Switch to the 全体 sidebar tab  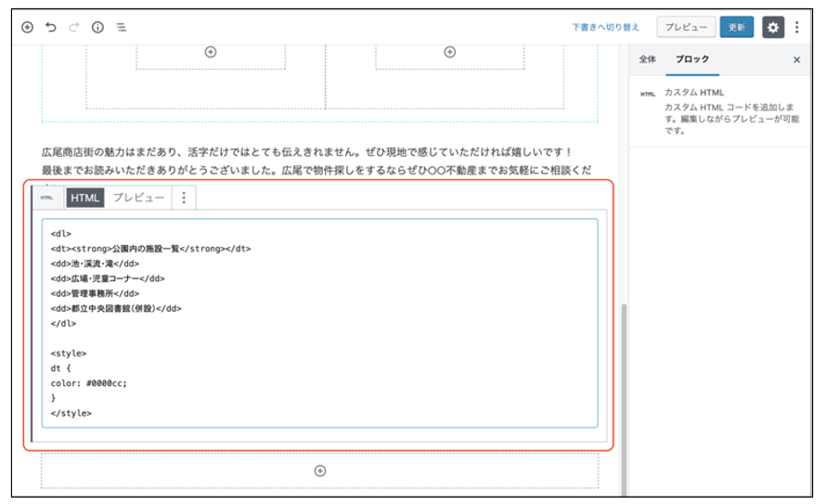pyautogui.click(x=647, y=59)
